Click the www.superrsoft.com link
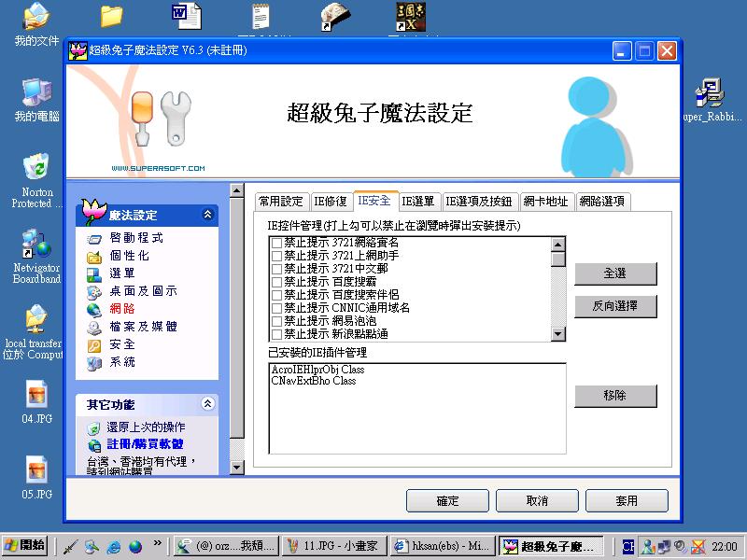The image size is (747, 560). (x=158, y=168)
